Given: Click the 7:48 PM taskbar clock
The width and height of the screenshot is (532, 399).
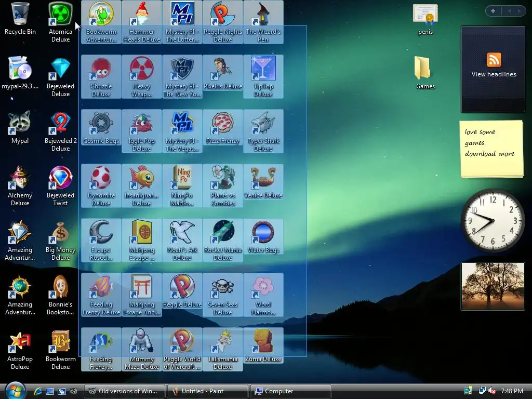Looking at the screenshot, I should click(512, 391).
